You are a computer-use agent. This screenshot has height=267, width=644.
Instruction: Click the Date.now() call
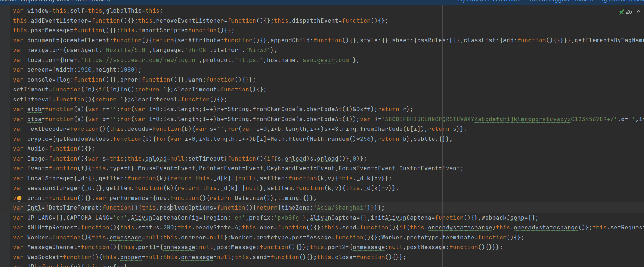(x=253, y=198)
